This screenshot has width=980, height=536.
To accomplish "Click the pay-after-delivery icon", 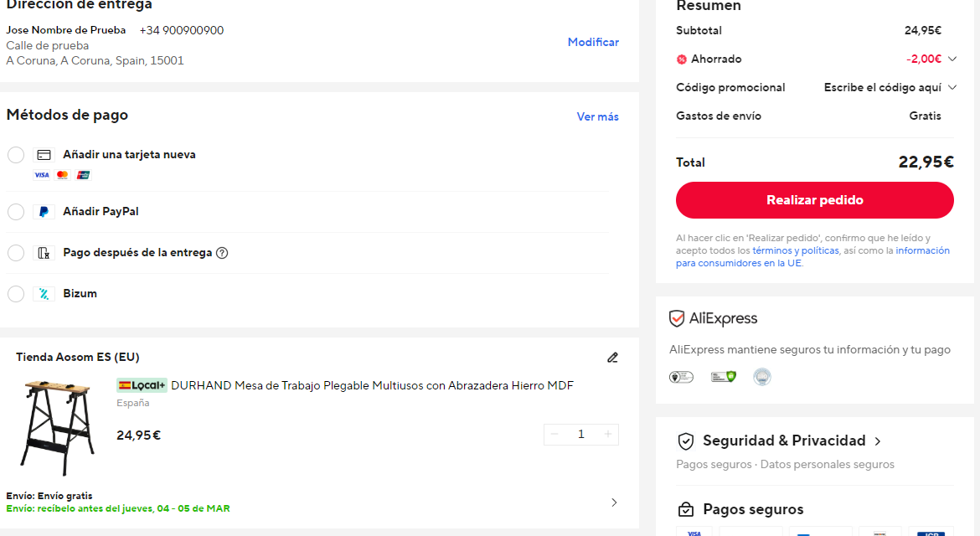I will tap(44, 253).
